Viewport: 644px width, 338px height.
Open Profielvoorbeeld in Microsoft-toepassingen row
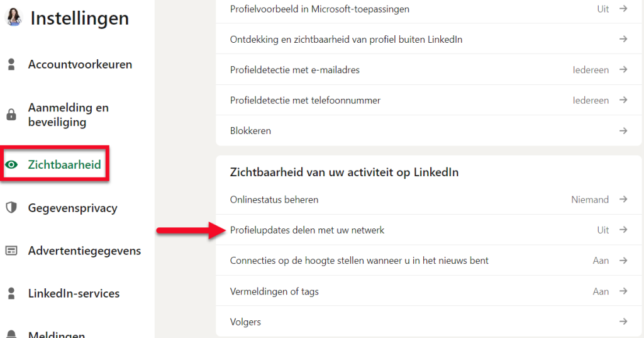click(428, 9)
